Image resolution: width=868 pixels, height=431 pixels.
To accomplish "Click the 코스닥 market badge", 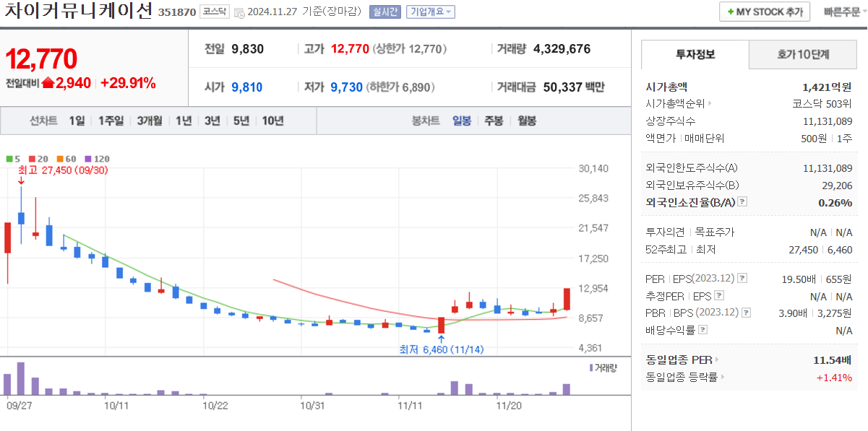I will coord(213,12).
